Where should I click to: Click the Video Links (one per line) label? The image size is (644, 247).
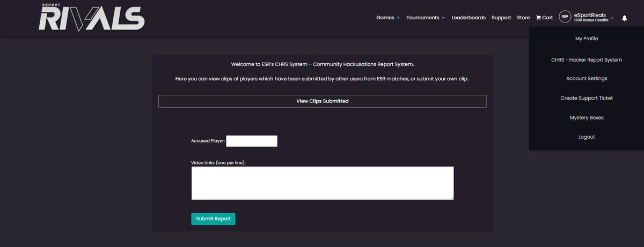coord(218,162)
